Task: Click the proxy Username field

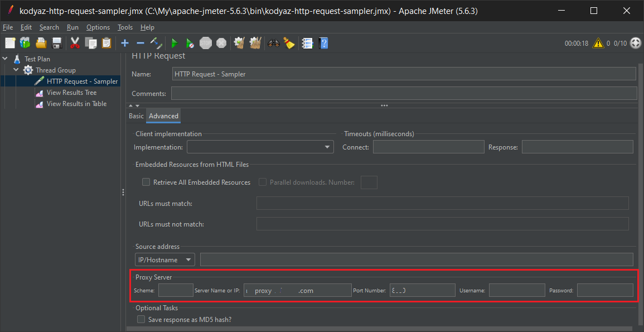Action: 517,290
